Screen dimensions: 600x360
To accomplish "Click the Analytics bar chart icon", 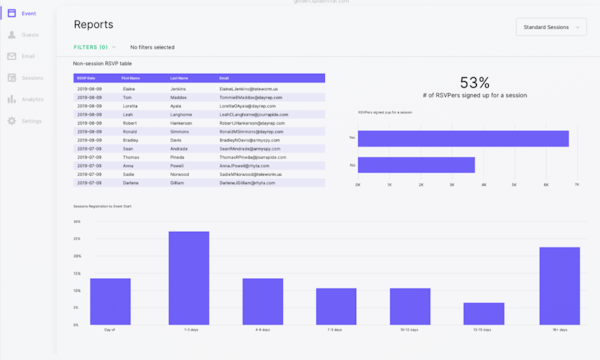I will click(x=12, y=99).
